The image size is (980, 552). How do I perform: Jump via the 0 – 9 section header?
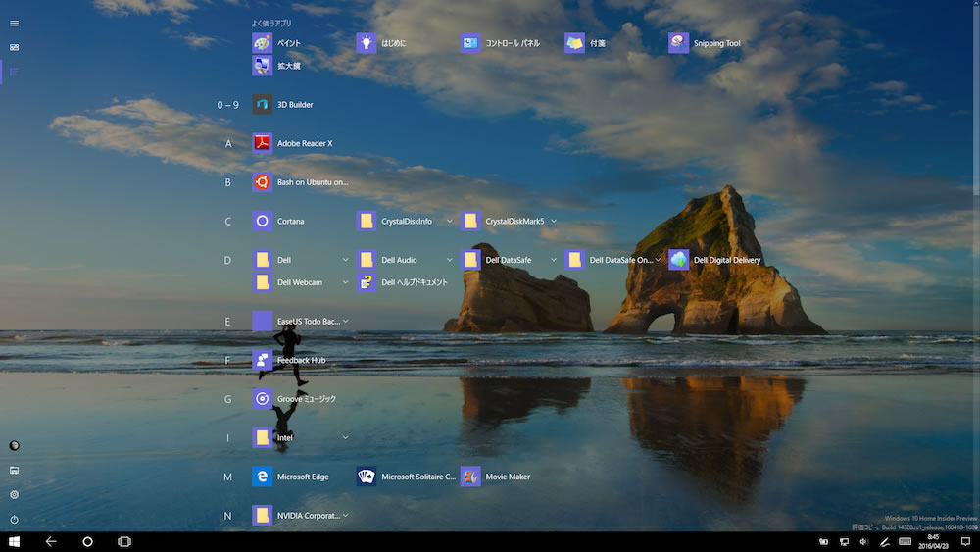pyautogui.click(x=227, y=104)
